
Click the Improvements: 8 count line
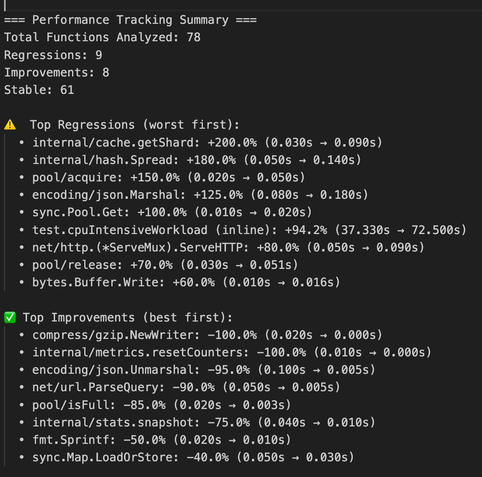coord(57,73)
